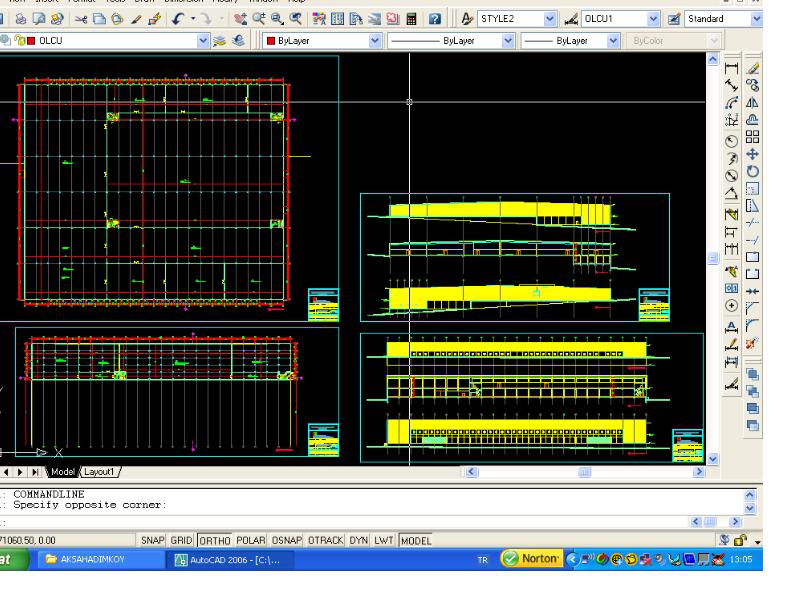Select the Radius Dimension tool
The width and height of the screenshot is (800, 600).
tap(732, 141)
